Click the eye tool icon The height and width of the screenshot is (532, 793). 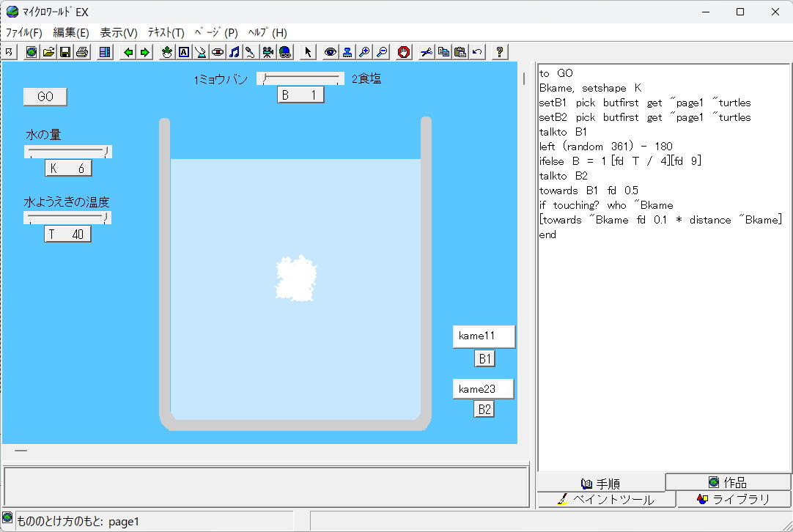click(331, 52)
